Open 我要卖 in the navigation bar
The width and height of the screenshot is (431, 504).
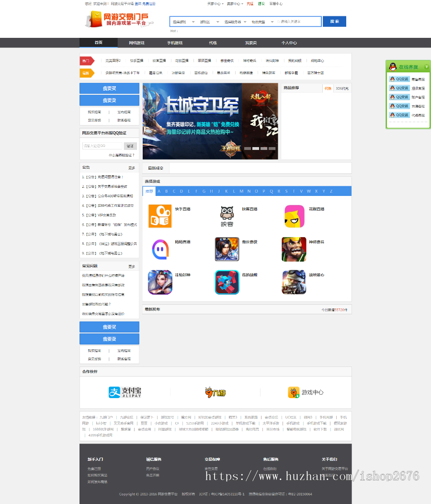pos(251,43)
